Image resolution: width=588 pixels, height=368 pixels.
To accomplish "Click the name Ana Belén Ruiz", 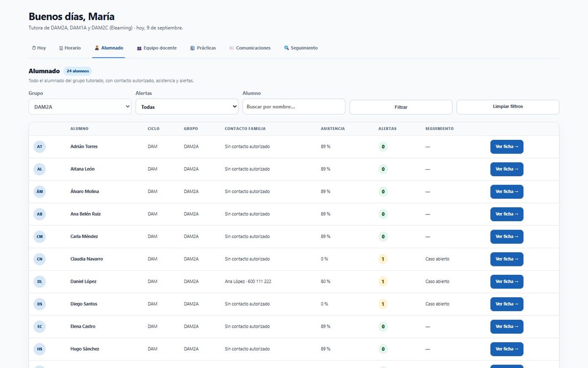I will pos(86,214).
